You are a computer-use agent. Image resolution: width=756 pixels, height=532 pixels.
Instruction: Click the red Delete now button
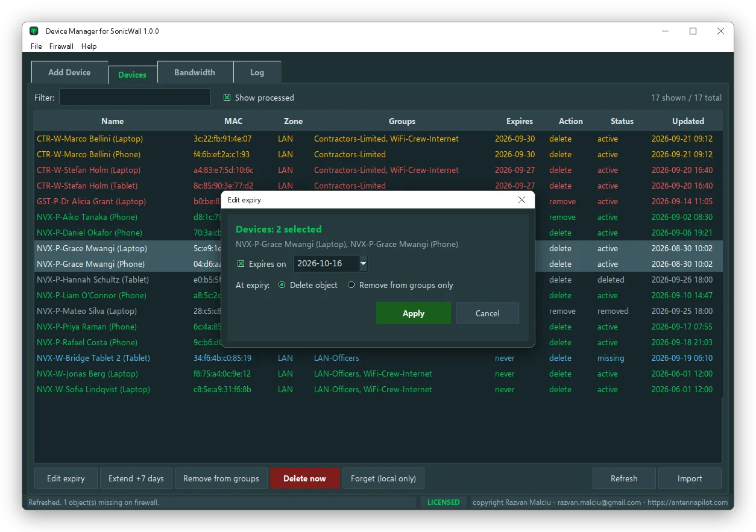coord(305,478)
